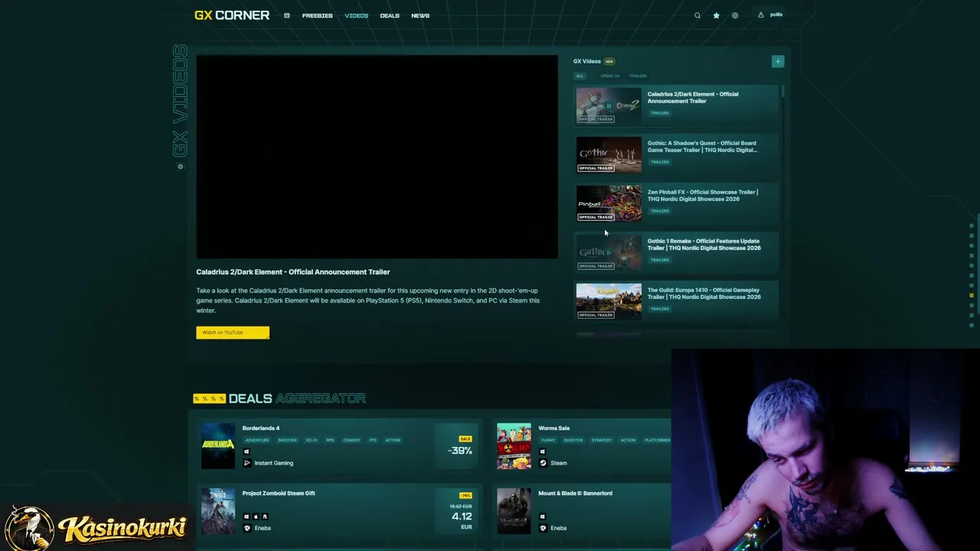This screenshot has width=980, height=551.
Task: Open the Project Zomboid Steam Gift title
Action: pyautogui.click(x=279, y=493)
